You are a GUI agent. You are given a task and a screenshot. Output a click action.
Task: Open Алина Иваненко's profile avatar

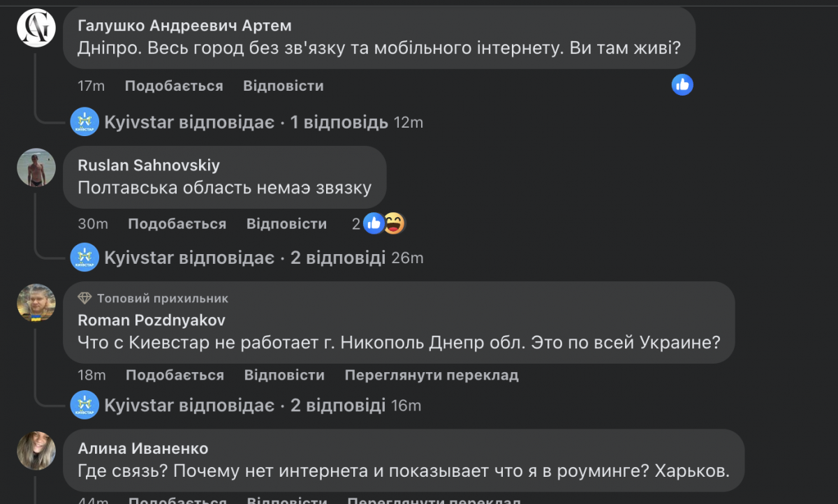36,450
